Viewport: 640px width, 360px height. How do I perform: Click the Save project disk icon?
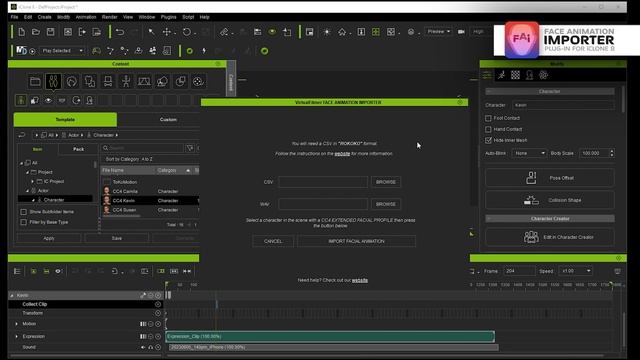(x=50, y=32)
